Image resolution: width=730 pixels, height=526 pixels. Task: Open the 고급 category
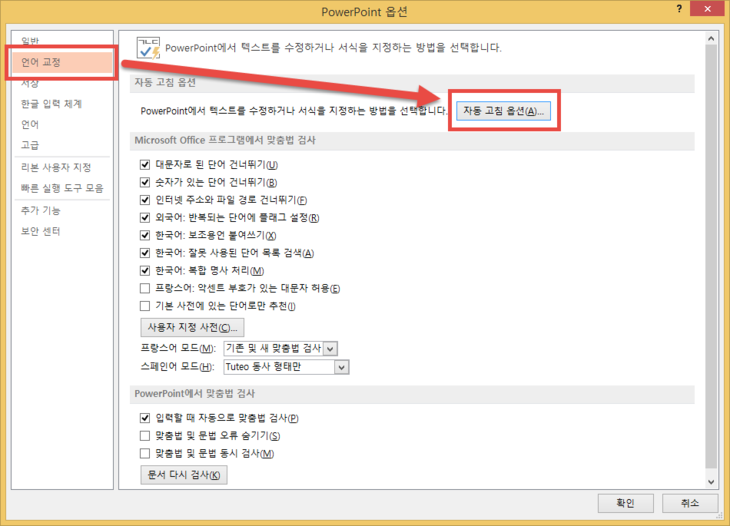click(x=30, y=145)
